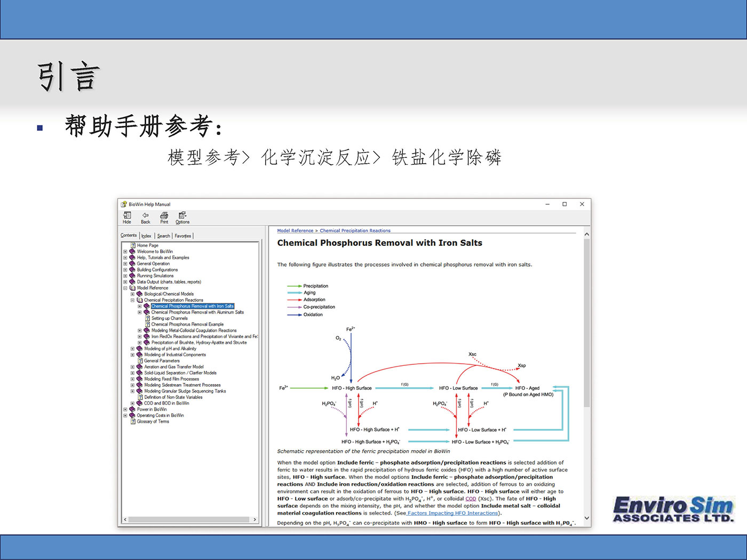
Task: Open the Favorites tab
Action: tap(182, 236)
